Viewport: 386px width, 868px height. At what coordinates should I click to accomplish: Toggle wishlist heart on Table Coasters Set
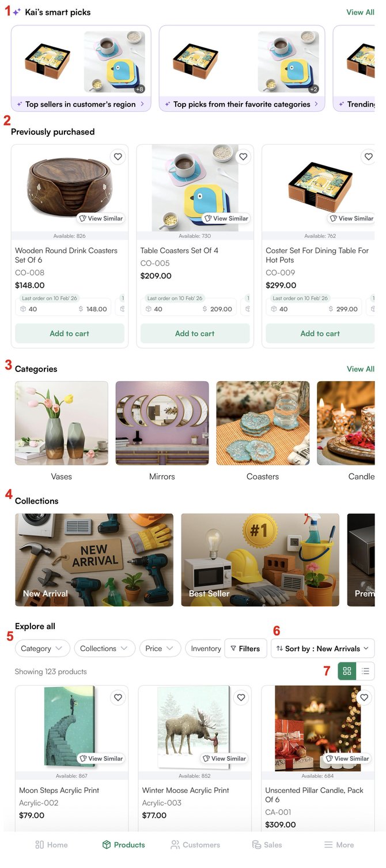(243, 157)
